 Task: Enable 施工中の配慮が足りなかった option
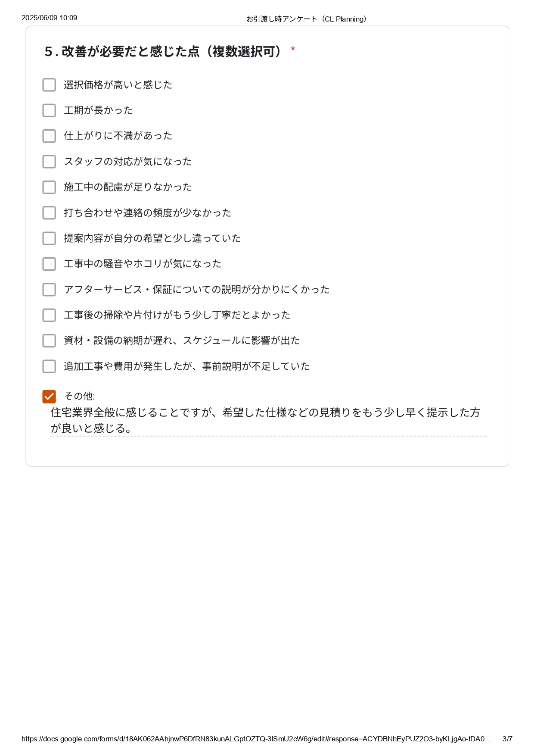(x=49, y=187)
